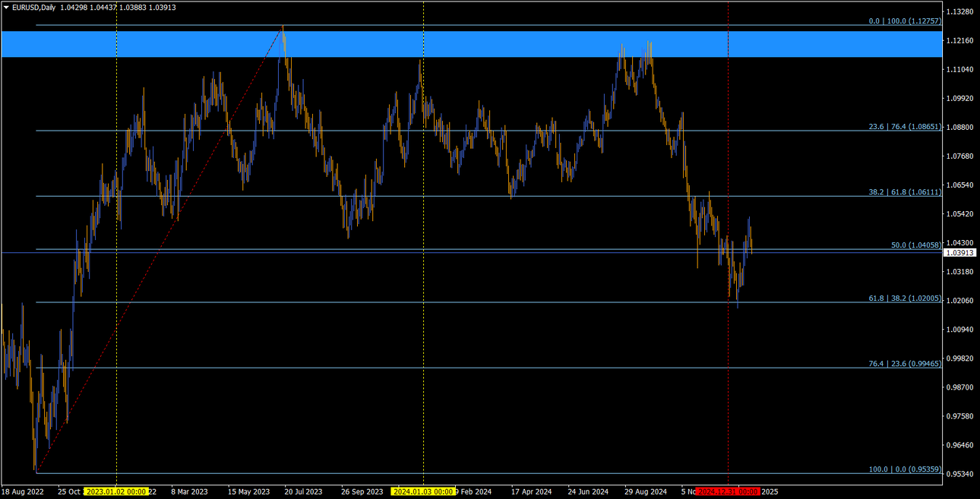
Task: Click the 1.06540 price scale value
Action: tap(960, 185)
